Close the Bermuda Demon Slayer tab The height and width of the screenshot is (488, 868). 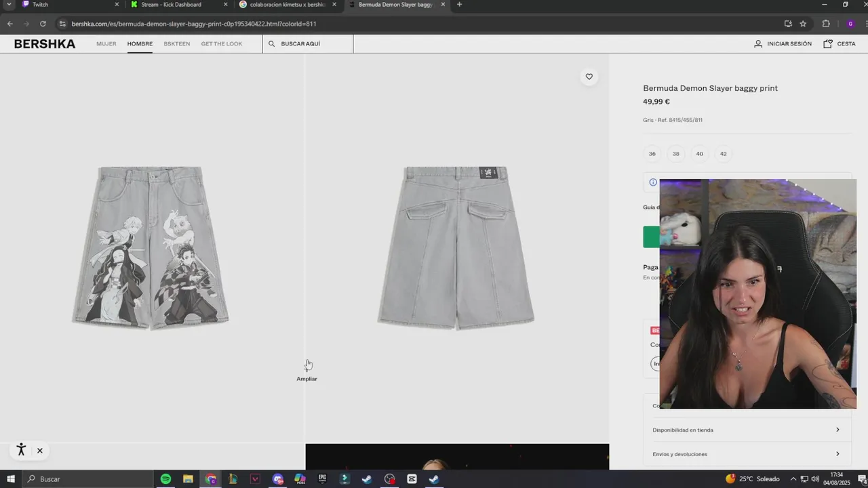point(443,5)
